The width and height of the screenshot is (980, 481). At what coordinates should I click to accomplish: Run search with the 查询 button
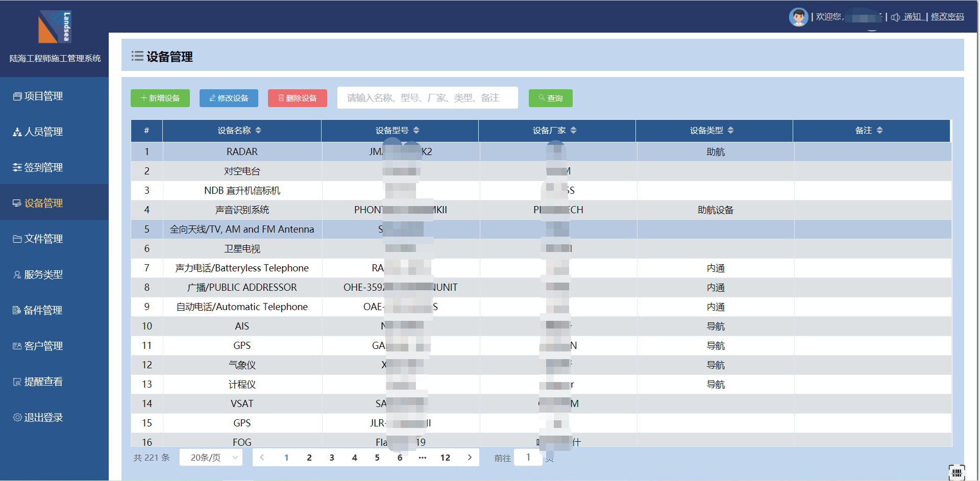point(550,98)
